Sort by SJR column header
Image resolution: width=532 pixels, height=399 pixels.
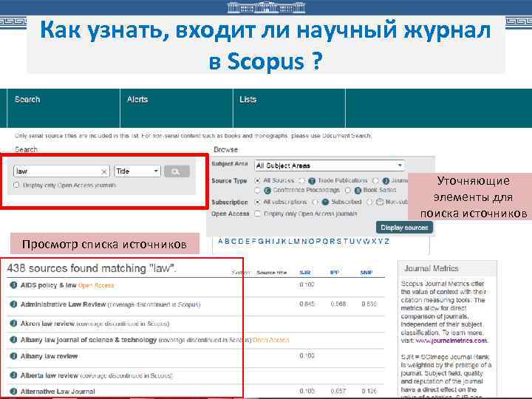coord(305,273)
